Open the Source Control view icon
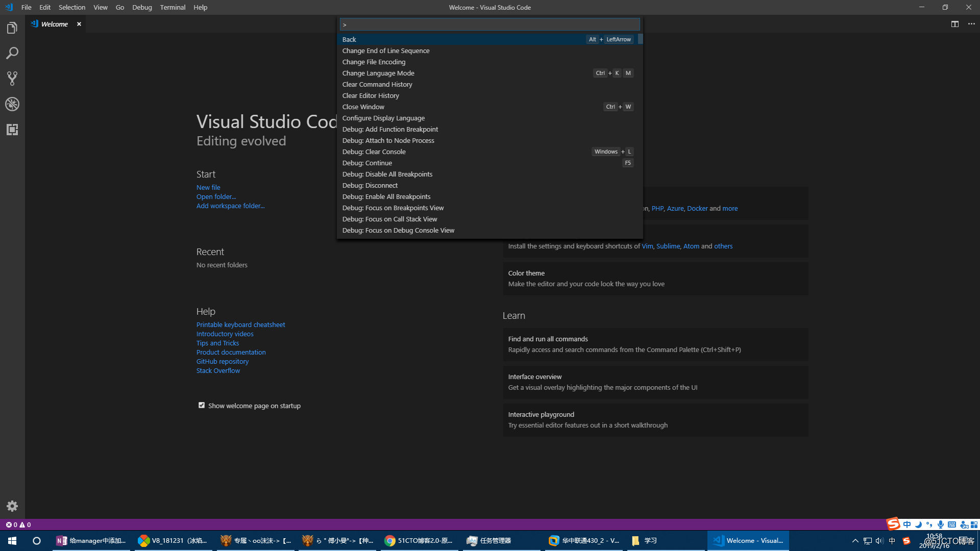 [12, 78]
